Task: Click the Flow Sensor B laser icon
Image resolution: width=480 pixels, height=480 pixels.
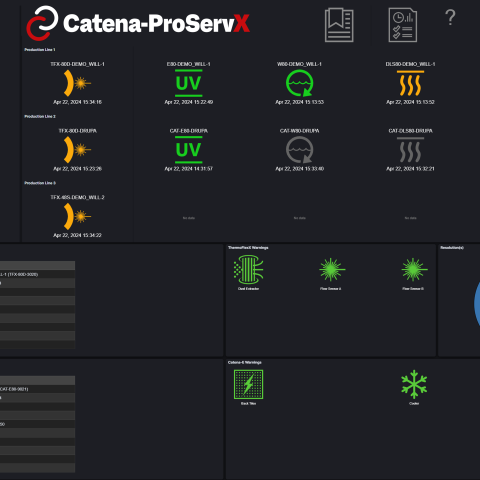Action: (414, 269)
